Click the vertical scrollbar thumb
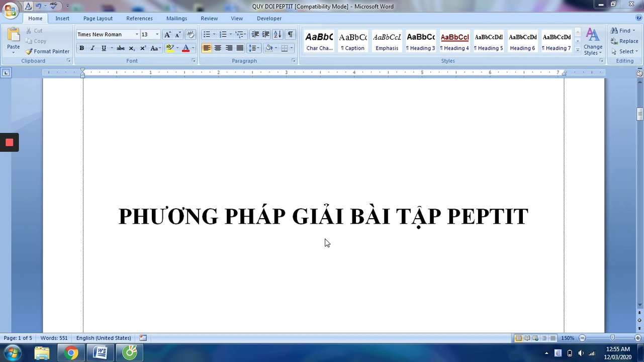644x362 pixels. coord(640,114)
